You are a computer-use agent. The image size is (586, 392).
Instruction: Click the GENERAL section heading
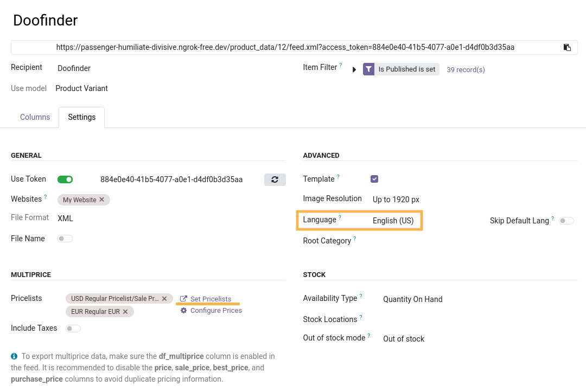[x=26, y=155]
